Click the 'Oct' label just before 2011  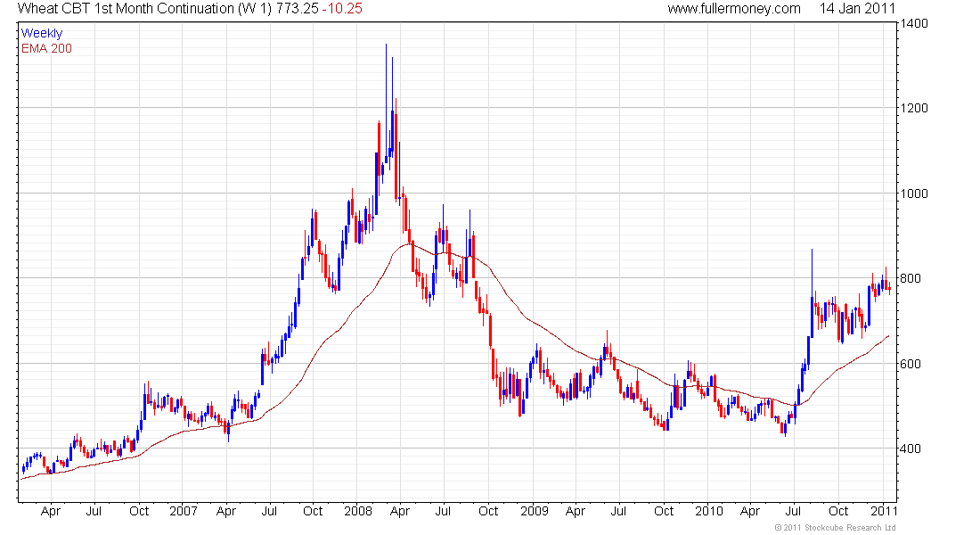pyautogui.click(x=838, y=511)
